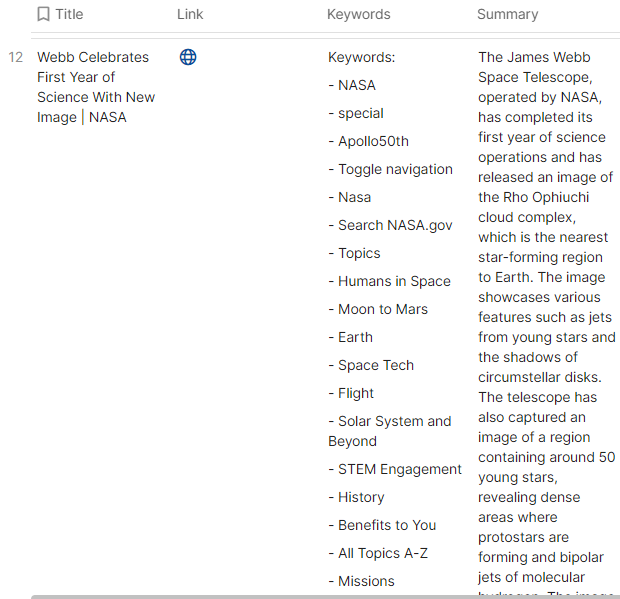Open the Webb Celebrates First Year title cell
Screen dimensions: 620x599
[x=96, y=87]
